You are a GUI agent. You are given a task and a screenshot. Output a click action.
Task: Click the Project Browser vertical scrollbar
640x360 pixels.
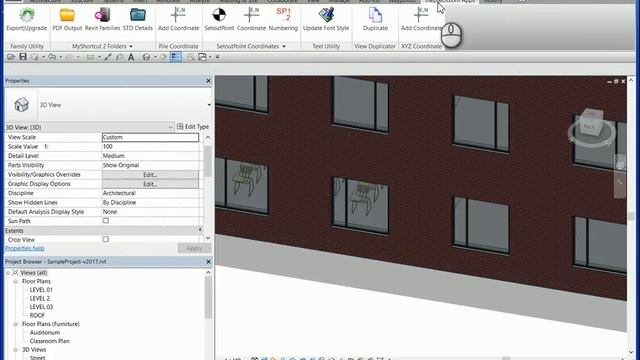(x=208, y=297)
